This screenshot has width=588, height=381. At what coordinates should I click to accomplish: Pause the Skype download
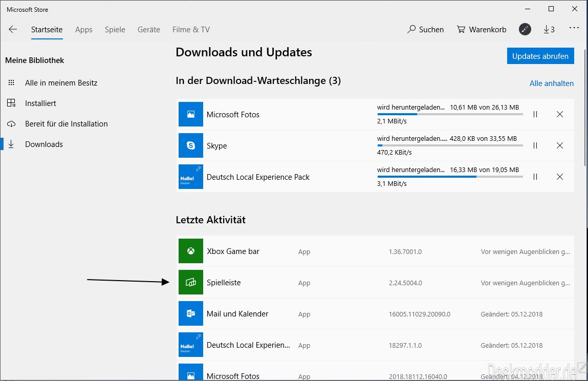[x=535, y=145]
